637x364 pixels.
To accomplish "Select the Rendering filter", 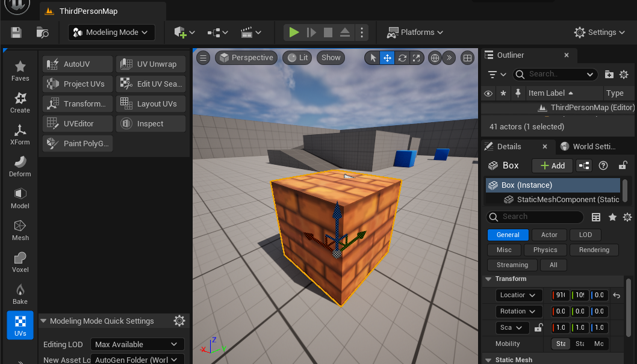I will click(x=594, y=250).
